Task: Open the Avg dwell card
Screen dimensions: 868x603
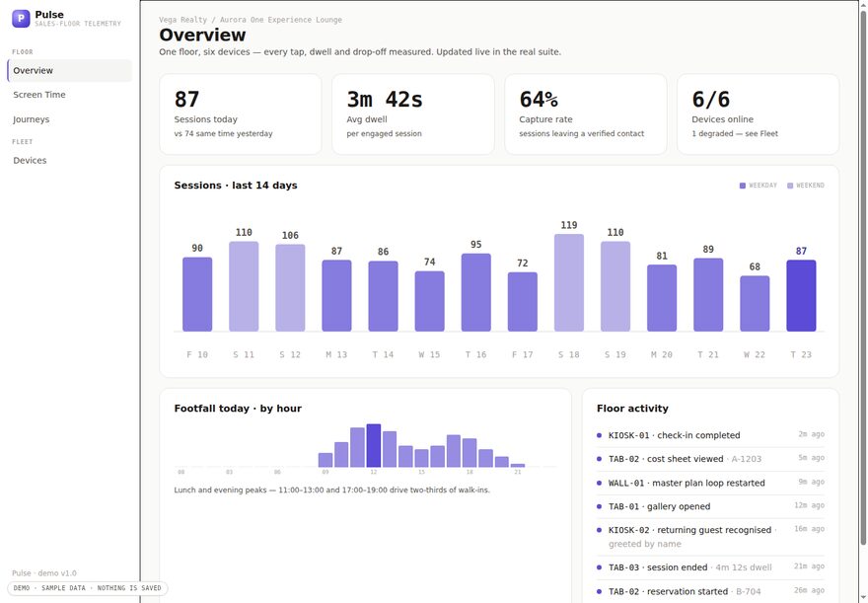Action: (413, 114)
